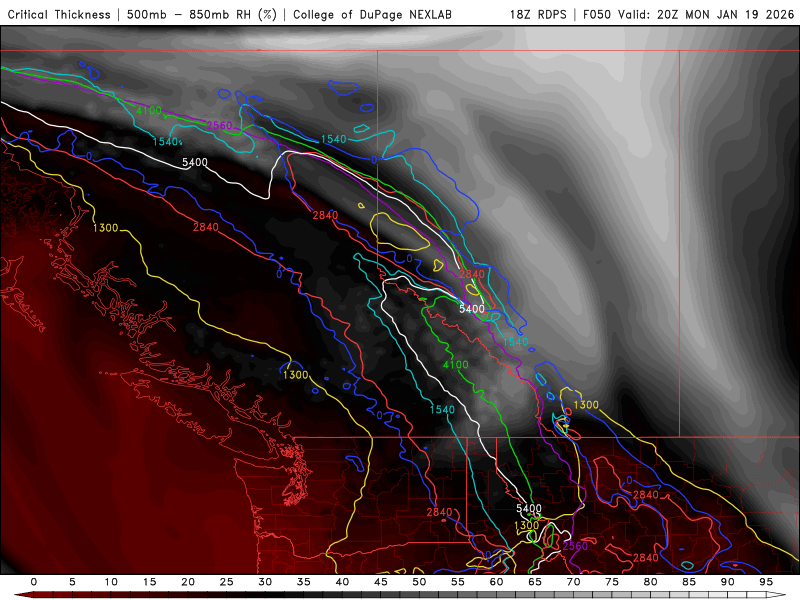Click the colorbar tick label "35"
Viewport: 800px width, 600px height.
[304, 582]
